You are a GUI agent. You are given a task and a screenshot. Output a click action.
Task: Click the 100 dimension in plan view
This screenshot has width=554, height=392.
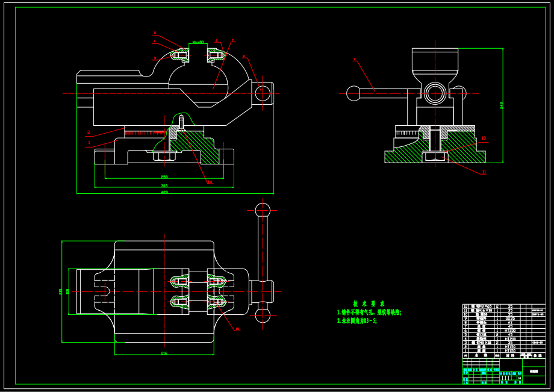tap(67, 291)
